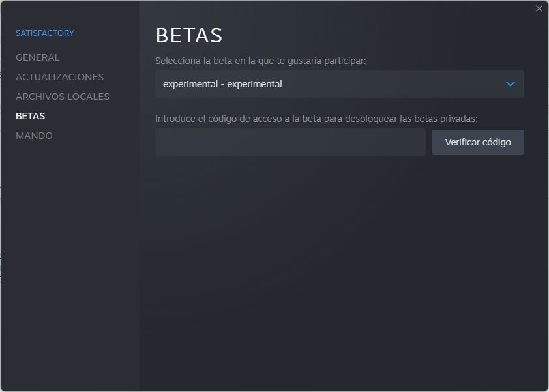549x392 pixels.
Task: Click the 'Selecciona la beta' label
Action: [261, 61]
